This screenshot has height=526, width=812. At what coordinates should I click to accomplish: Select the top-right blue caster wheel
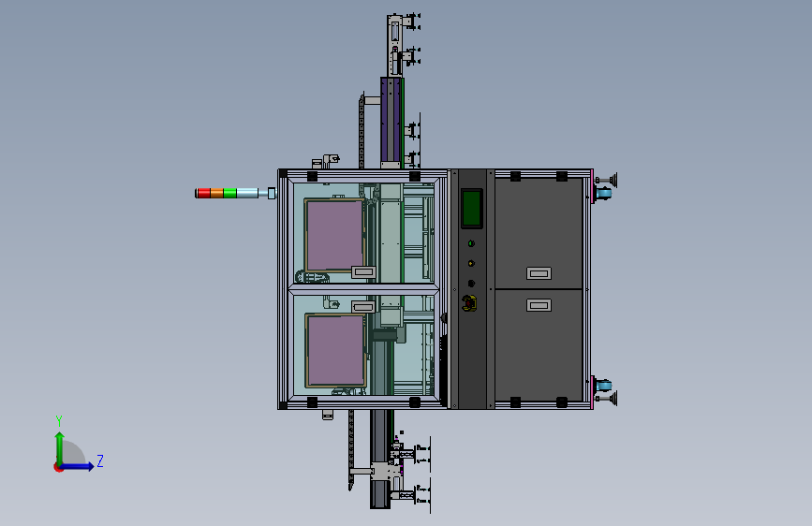[x=604, y=194]
